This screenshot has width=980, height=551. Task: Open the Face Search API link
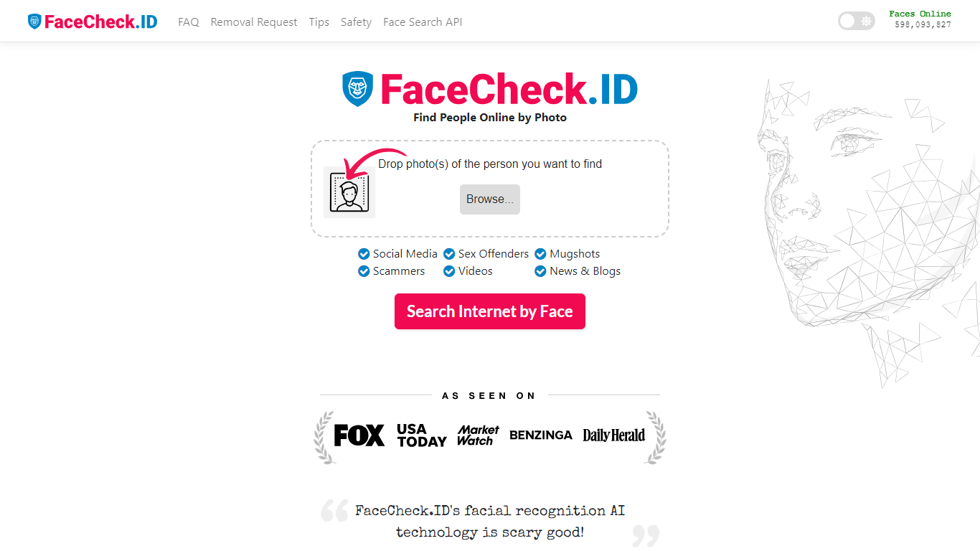[423, 22]
